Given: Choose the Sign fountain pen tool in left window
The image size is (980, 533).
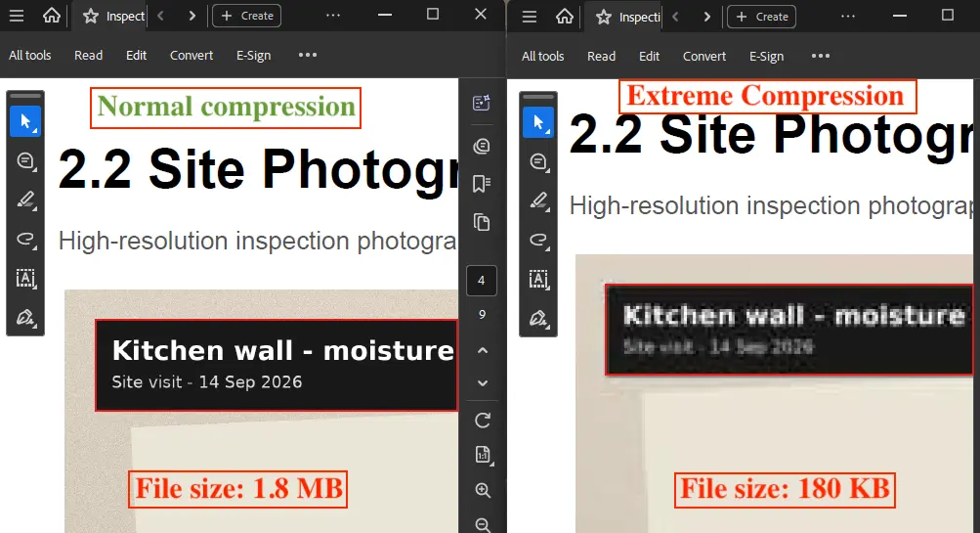Looking at the screenshot, I should [25, 318].
